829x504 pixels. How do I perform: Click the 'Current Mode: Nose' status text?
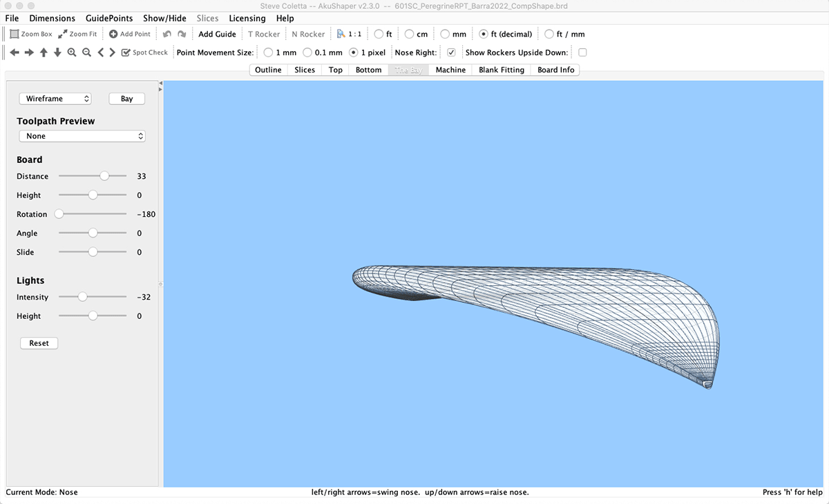tap(41, 492)
